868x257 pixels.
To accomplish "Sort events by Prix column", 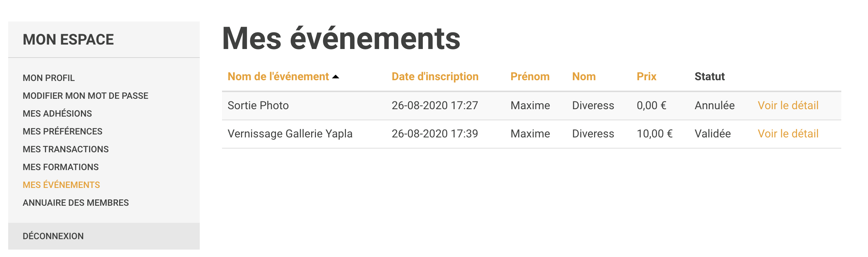I will (646, 77).
